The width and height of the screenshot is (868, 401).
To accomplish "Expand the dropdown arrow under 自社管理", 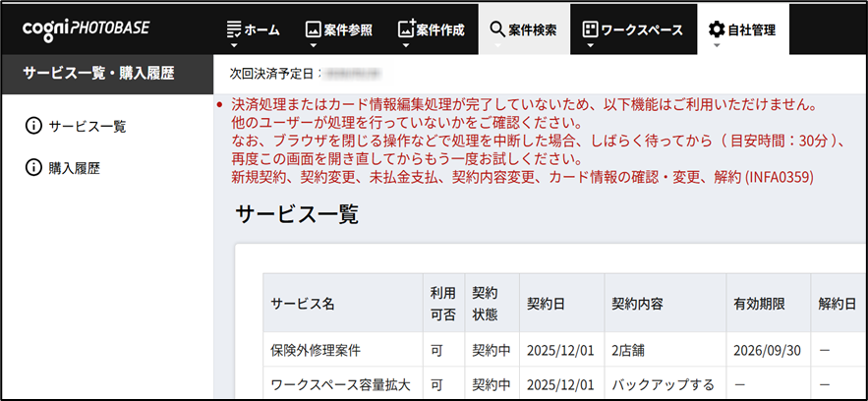I will tap(717, 45).
